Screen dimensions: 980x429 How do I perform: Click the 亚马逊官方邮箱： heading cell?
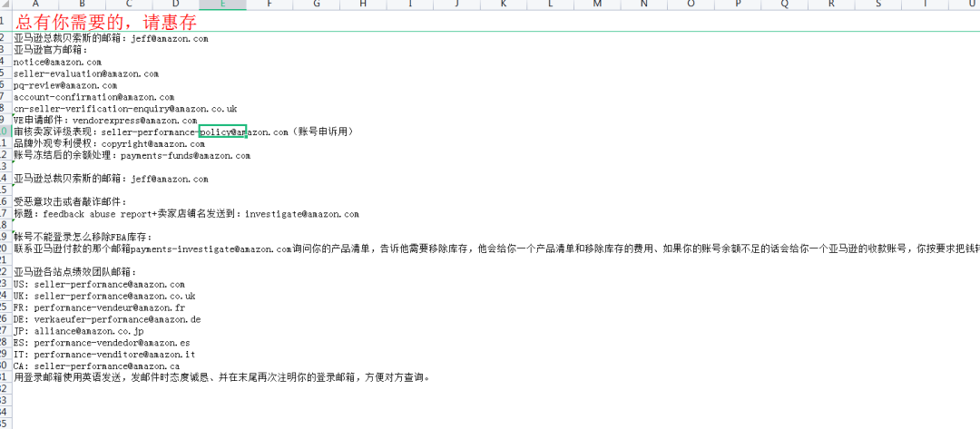(x=51, y=50)
